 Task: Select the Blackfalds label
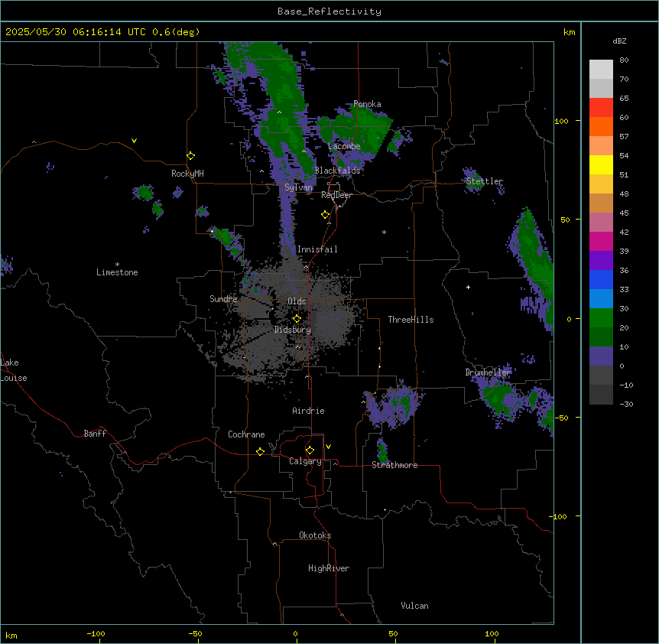click(x=337, y=171)
